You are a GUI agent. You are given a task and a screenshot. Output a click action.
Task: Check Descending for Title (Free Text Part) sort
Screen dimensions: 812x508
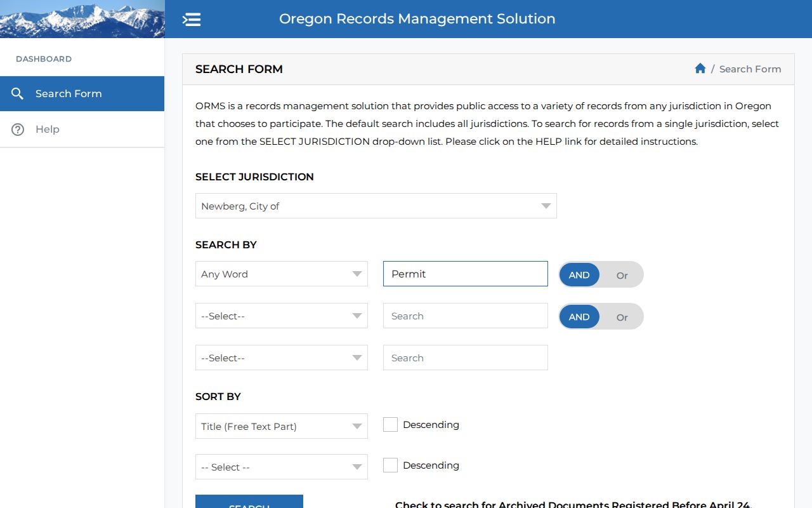391,425
